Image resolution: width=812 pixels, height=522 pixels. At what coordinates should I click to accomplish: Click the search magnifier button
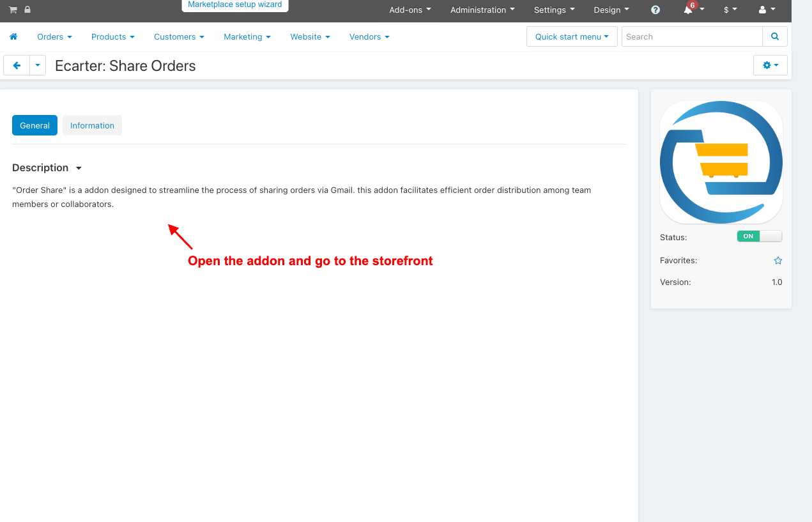775,36
